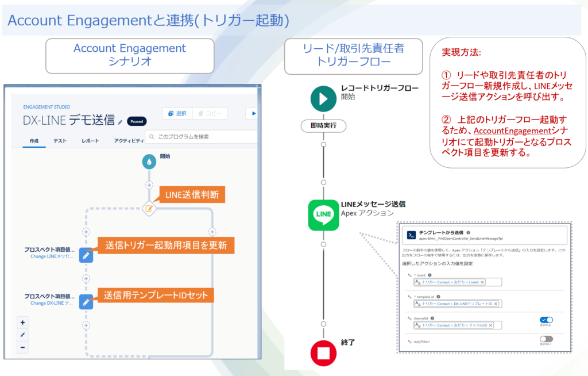Open the LINE send decision rule node
Screen dimensions: 588x376
click(149, 208)
